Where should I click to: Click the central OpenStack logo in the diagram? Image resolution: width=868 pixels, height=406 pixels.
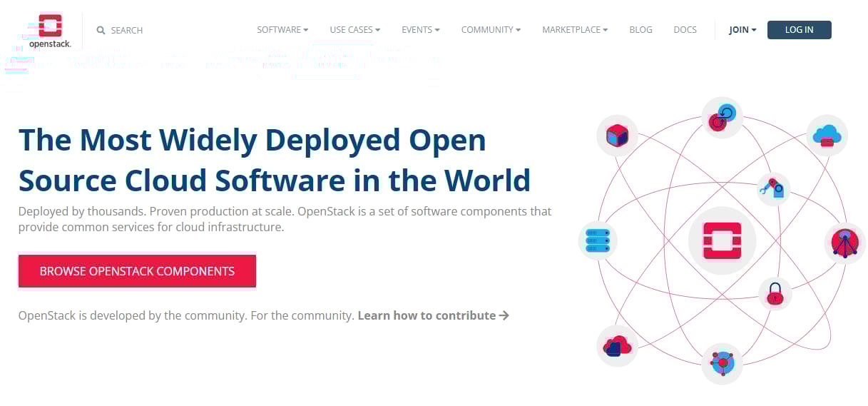722,240
